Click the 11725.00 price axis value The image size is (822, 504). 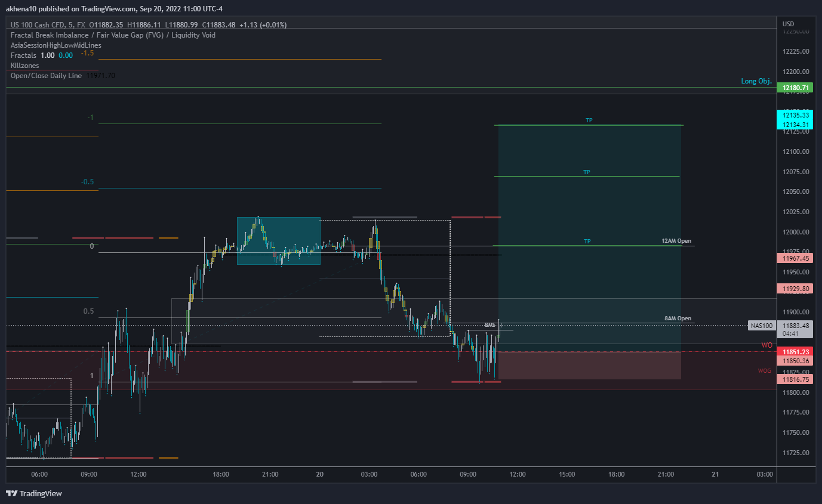coord(796,453)
